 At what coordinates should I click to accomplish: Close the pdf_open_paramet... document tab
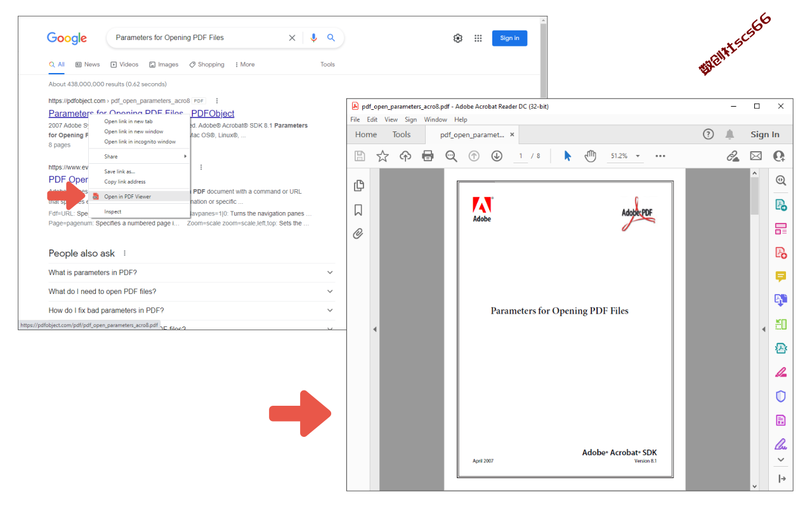click(513, 135)
